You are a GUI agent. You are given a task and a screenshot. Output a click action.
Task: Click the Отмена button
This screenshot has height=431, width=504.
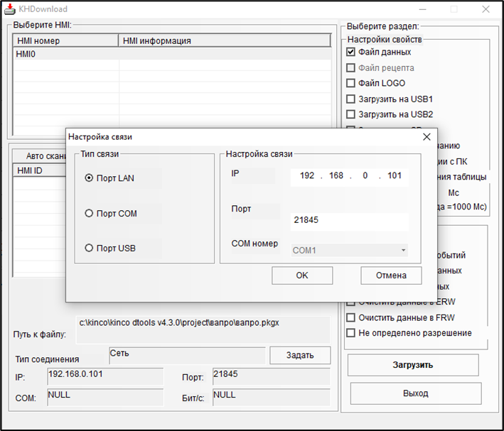(x=391, y=275)
